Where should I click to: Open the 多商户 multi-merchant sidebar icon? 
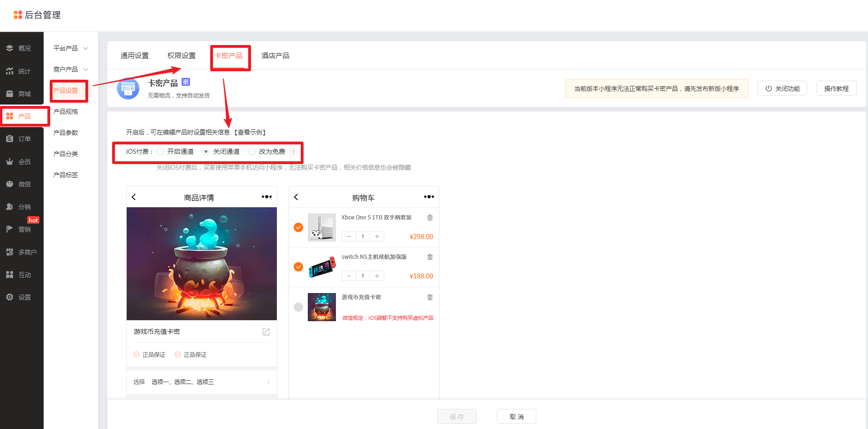(x=9, y=252)
